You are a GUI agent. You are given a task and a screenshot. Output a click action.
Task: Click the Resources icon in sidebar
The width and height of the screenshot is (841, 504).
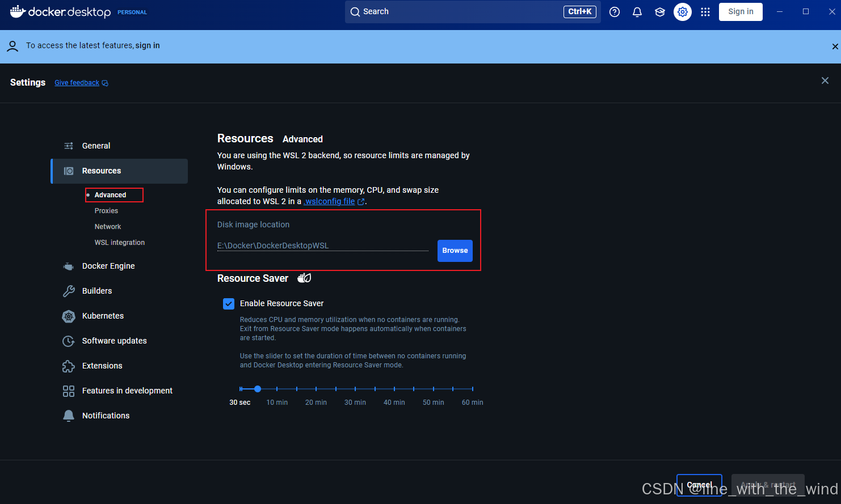(x=69, y=171)
